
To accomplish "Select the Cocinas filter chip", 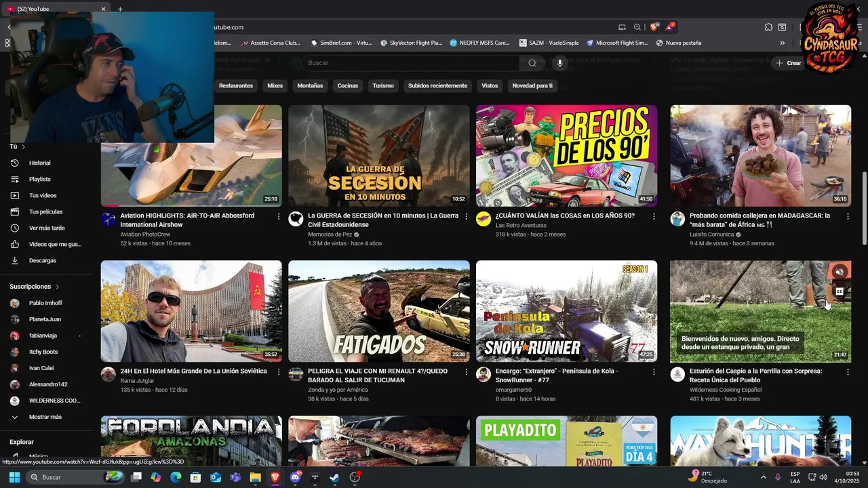I will (348, 86).
